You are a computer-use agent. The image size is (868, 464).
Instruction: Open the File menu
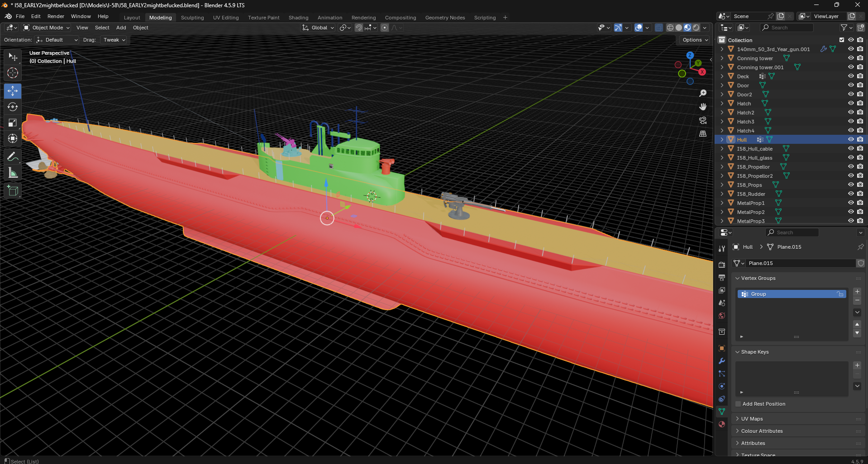(20, 16)
